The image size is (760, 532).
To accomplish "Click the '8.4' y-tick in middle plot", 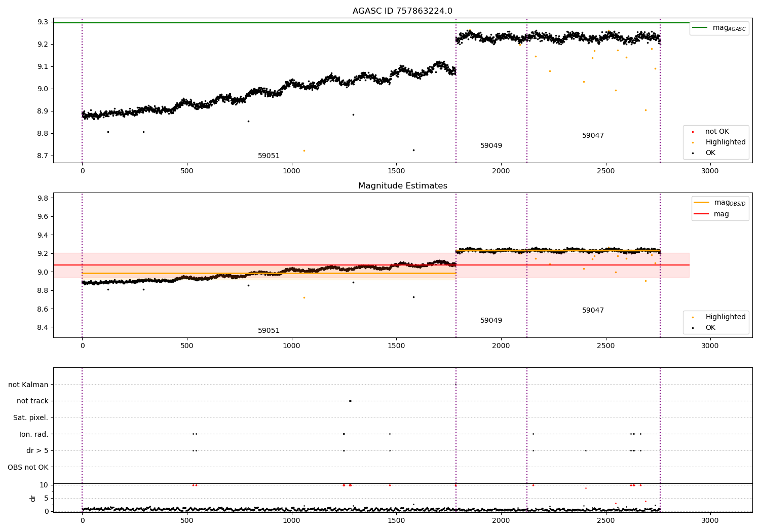I will pos(43,328).
